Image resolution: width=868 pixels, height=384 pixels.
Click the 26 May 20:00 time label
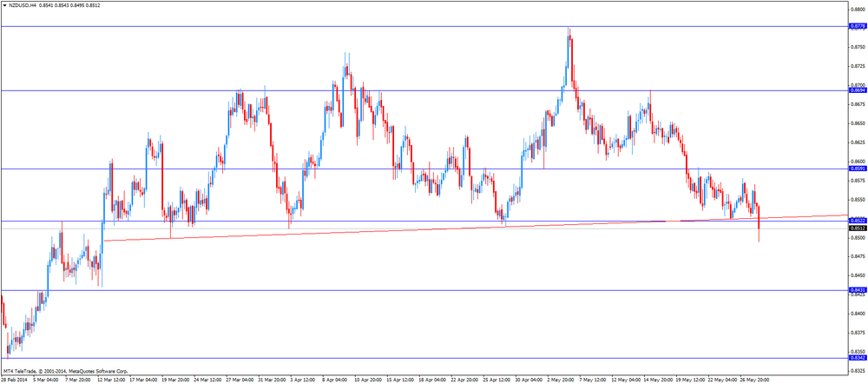coord(754,381)
